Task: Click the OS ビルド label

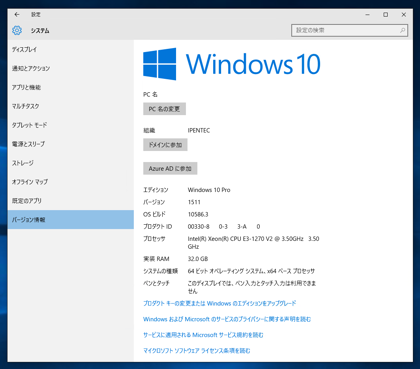Action: click(x=154, y=214)
